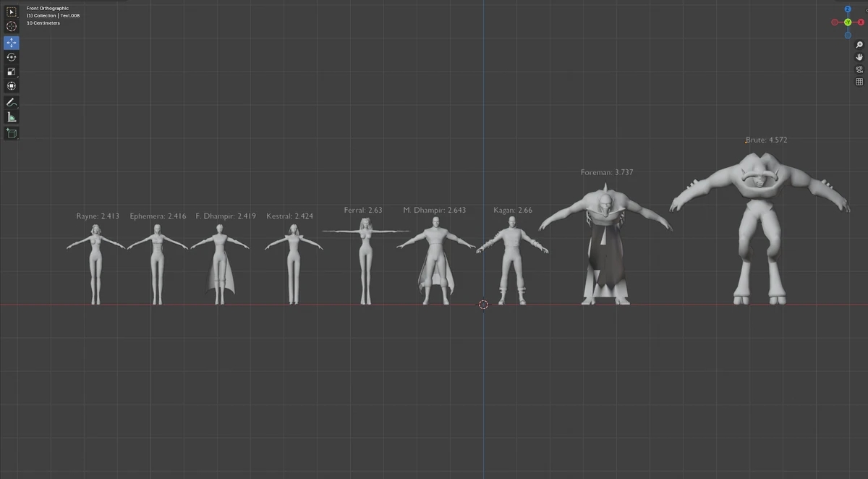Click the zoom view magnifier icon
The image size is (868, 479).
coord(859,45)
